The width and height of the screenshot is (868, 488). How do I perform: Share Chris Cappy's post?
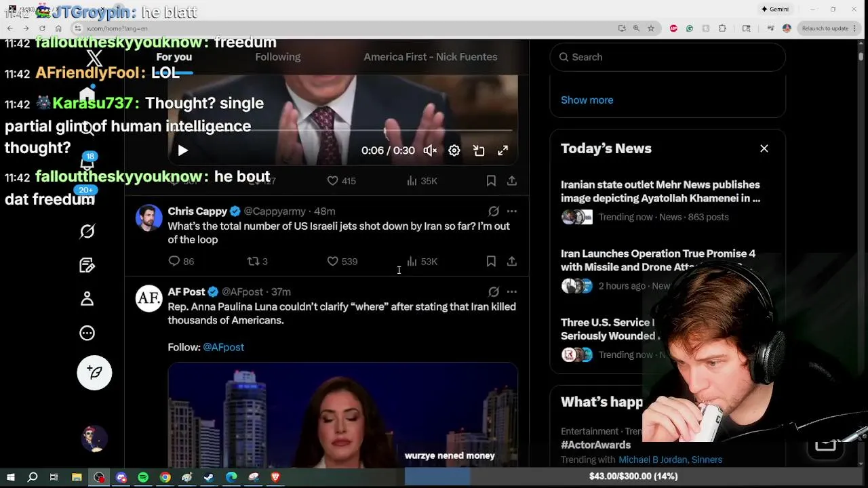pyautogui.click(x=512, y=262)
